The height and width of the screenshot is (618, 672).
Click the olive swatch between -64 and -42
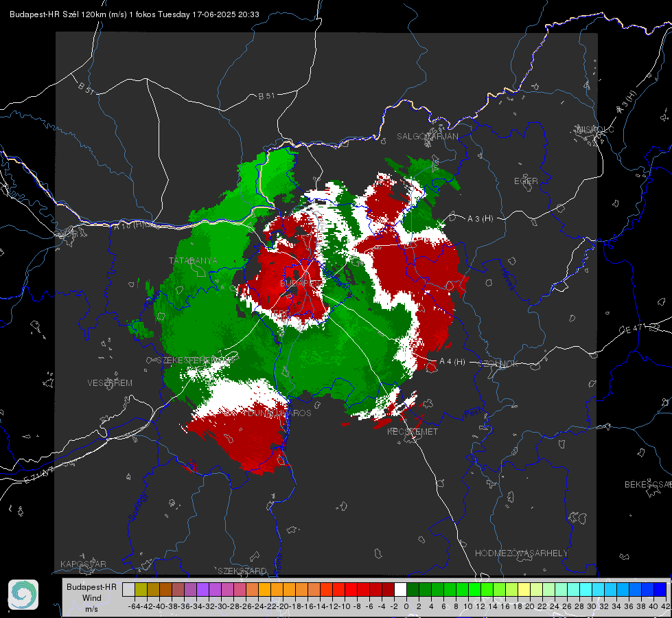[x=141, y=589]
